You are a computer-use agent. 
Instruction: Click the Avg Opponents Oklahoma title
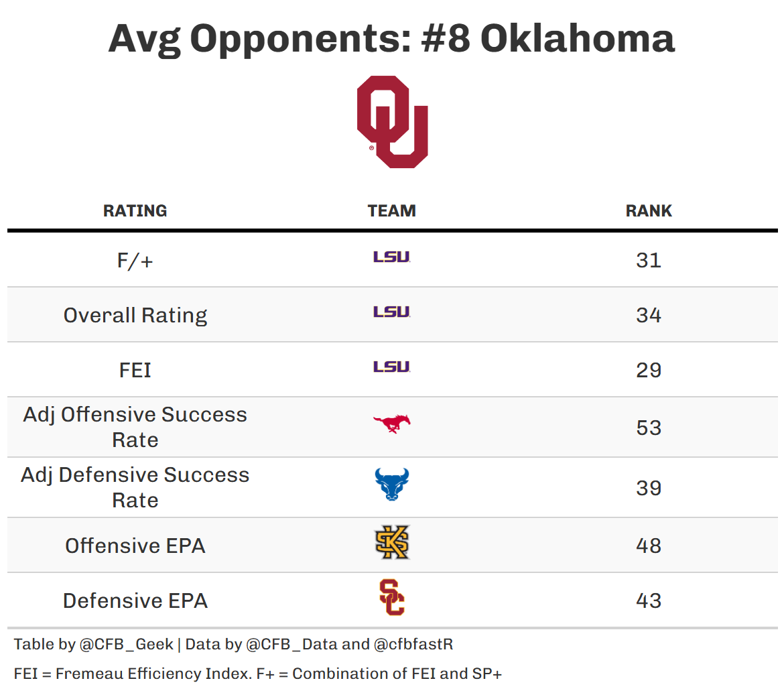(391, 39)
